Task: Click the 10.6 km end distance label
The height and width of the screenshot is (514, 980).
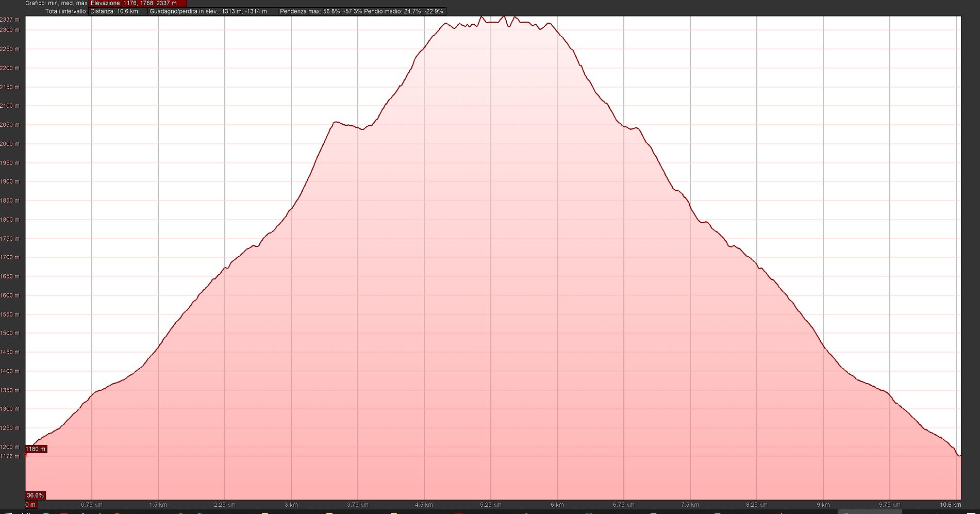Action: 950,505
